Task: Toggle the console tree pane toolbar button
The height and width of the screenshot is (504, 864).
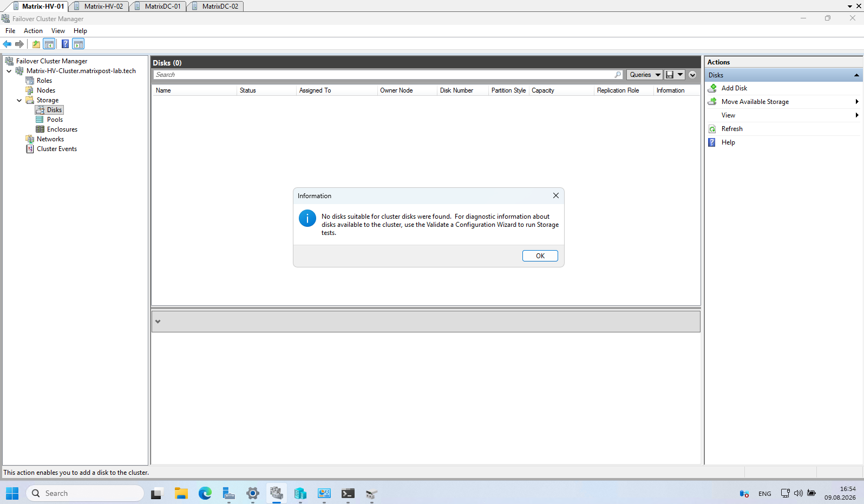Action: point(49,44)
